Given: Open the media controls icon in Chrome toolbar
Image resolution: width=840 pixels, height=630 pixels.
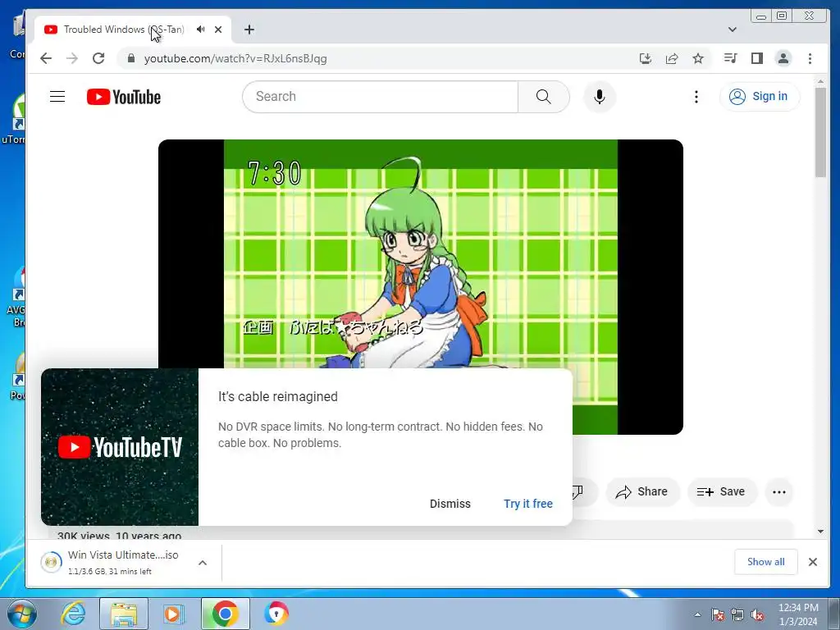Looking at the screenshot, I should [x=730, y=58].
